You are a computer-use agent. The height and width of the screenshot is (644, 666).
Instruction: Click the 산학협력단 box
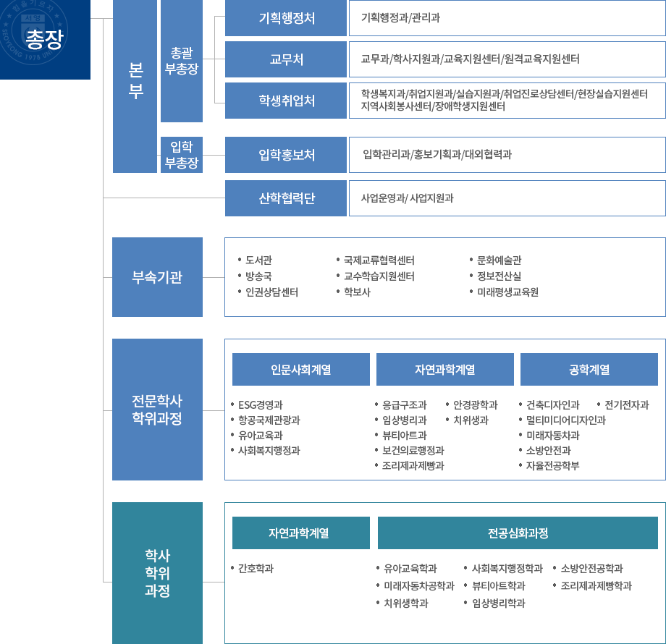[285, 197]
